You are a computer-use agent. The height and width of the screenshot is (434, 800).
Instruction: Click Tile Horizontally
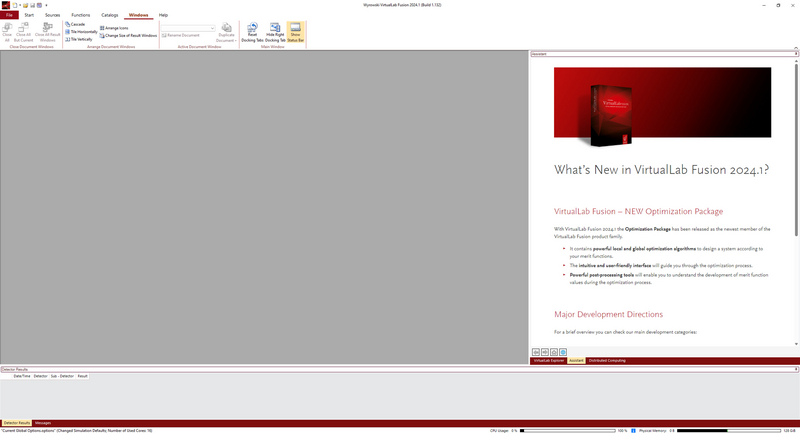81,32
